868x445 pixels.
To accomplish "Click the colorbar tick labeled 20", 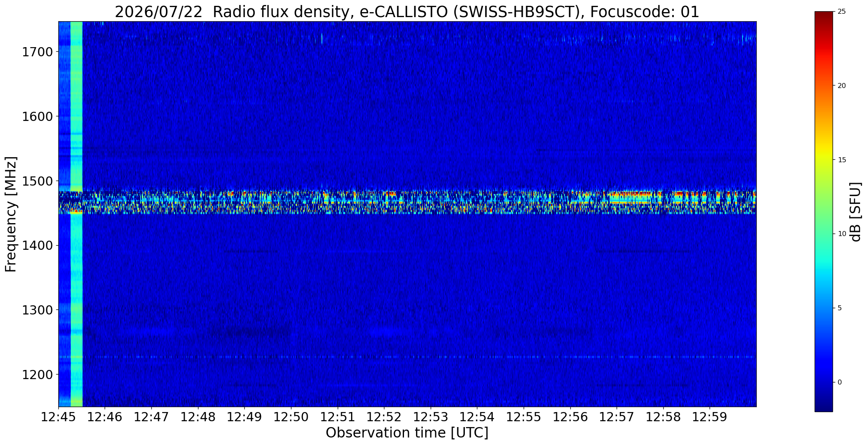I will [842, 86].
